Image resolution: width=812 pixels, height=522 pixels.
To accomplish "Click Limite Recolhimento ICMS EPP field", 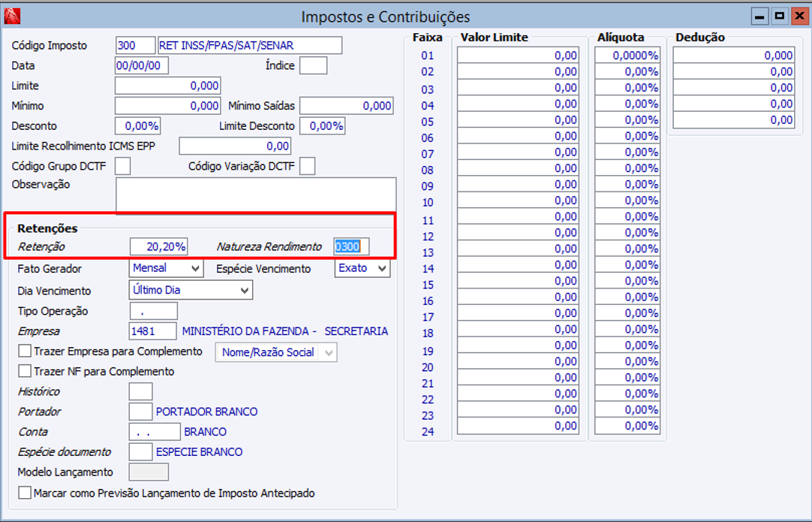I will coord(235,146).
